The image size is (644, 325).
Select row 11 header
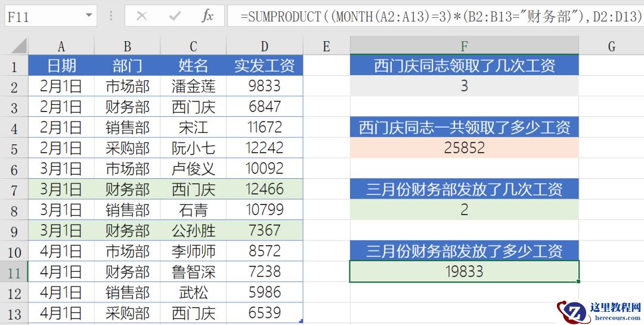click(14, 273)
